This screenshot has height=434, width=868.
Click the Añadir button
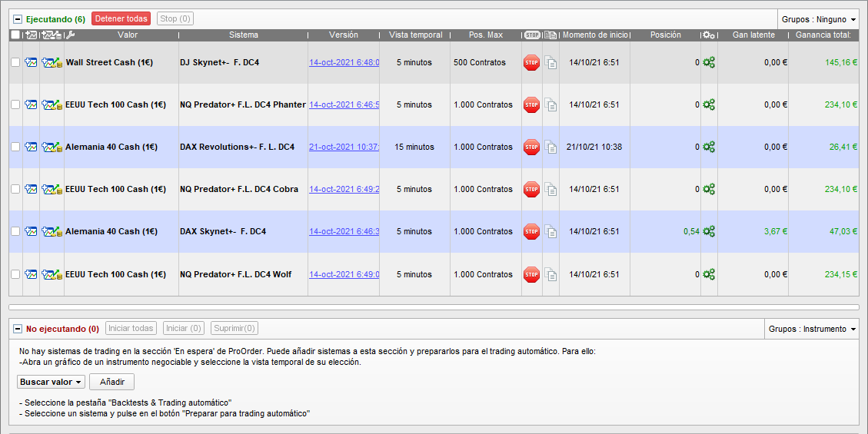click(x=112, y=382)
